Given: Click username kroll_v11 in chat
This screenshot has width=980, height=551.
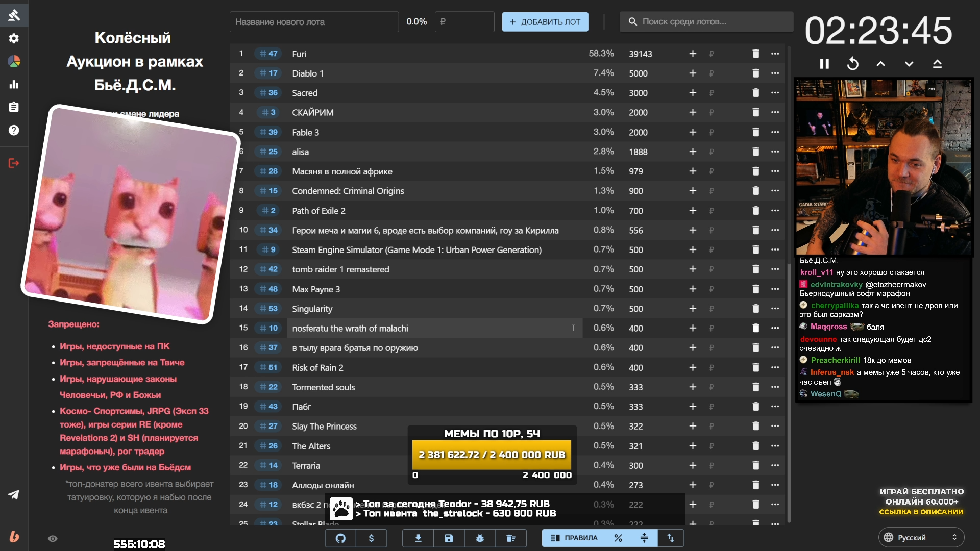Looking at the screenshot, I should coord(816,272).
